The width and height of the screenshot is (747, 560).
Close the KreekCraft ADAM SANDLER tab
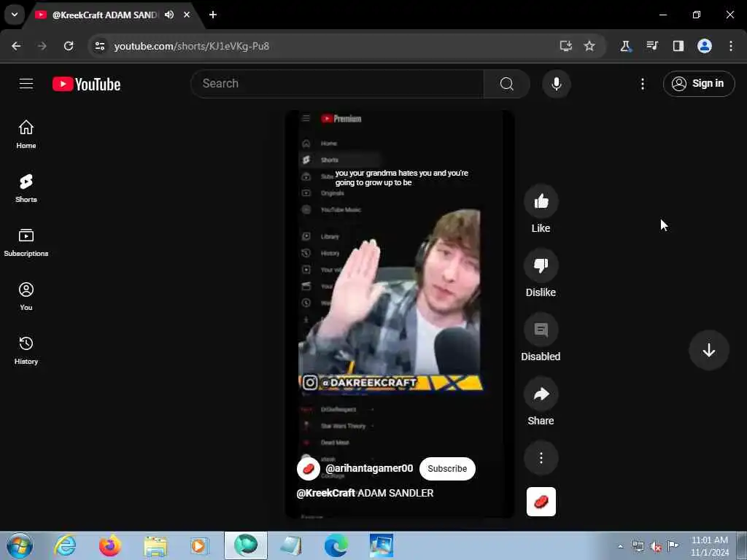coord(187,15)
